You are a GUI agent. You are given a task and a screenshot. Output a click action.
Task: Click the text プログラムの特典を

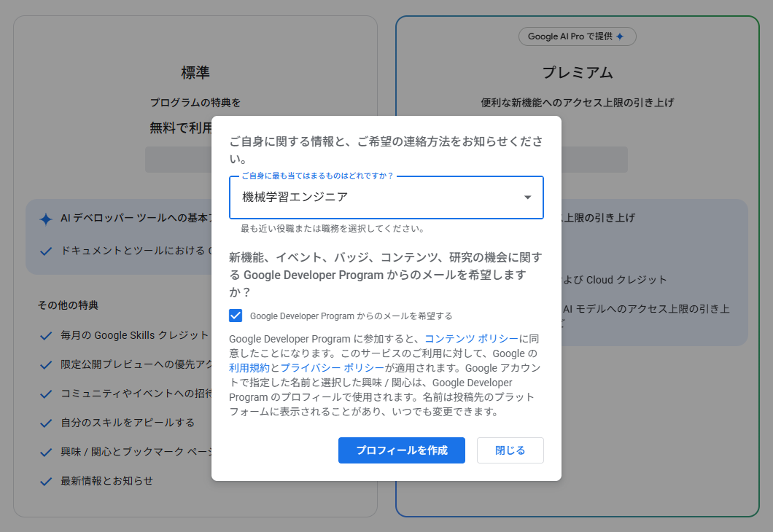[195, 103]
